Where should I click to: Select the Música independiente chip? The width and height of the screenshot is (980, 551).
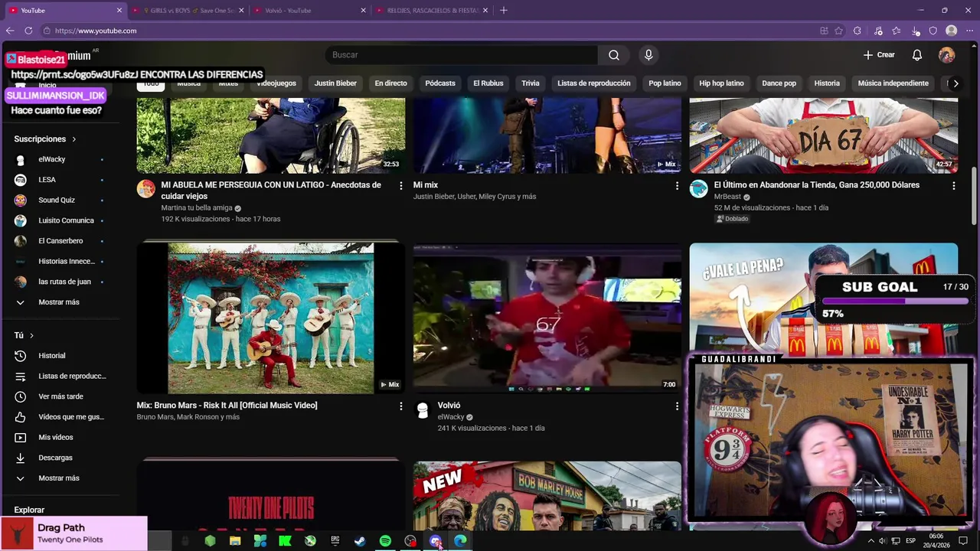pos(893,83)
